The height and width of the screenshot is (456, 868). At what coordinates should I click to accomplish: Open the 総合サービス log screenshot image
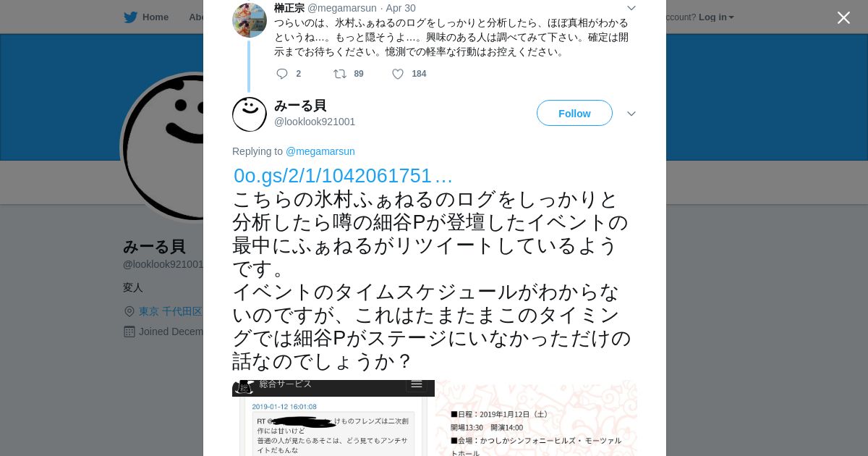pos(333,418)
